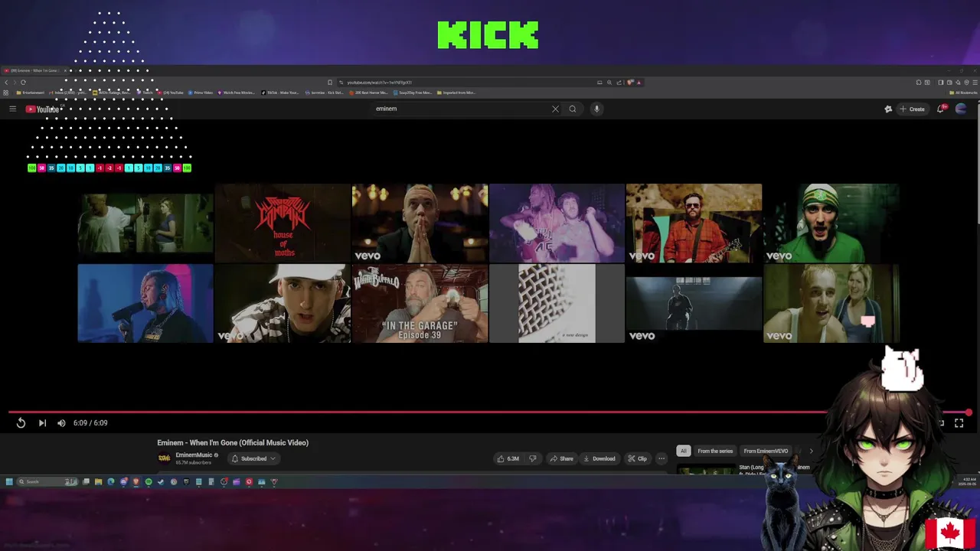Open the Windows Start button
The height and width of the screenshot is (551, 980).
(9, 481)
